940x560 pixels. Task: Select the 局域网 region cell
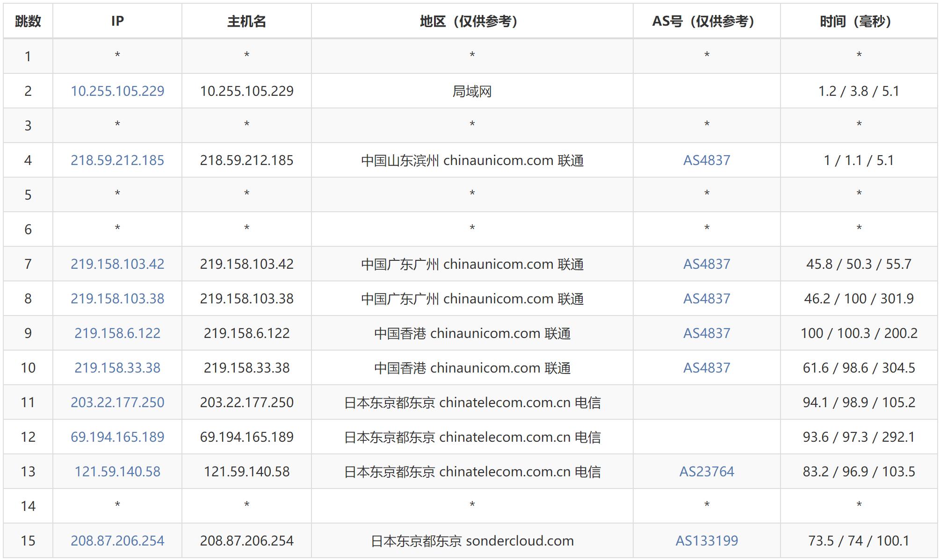pos(472,91)
